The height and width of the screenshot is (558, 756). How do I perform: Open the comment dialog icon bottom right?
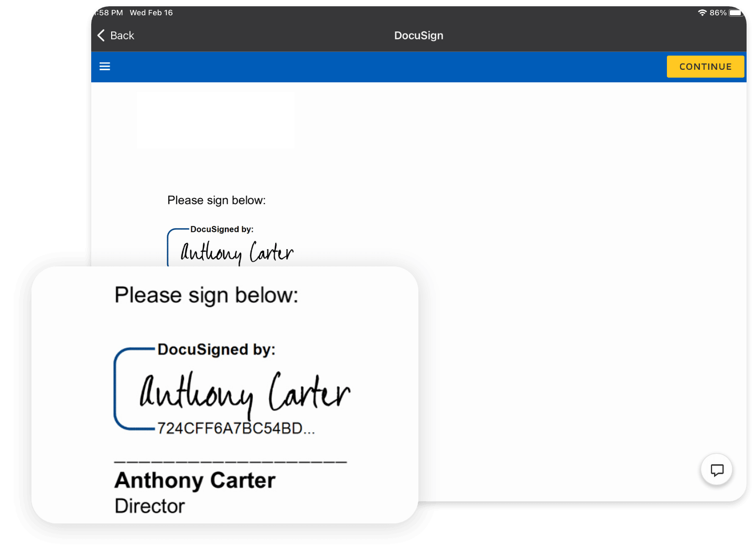[x=717, y=469]
